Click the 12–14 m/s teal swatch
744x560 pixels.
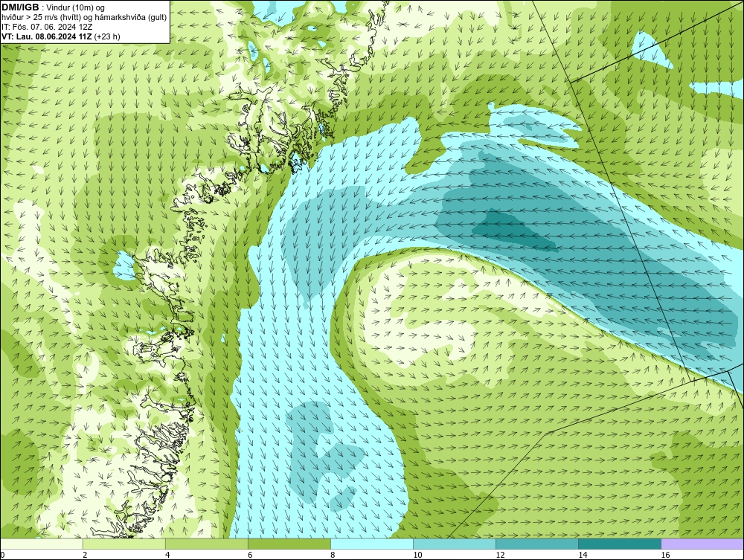536,544
